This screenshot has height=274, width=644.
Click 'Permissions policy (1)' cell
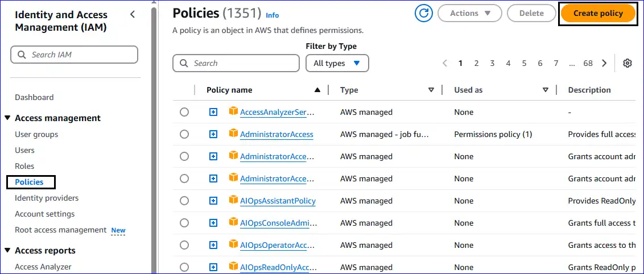pos(493,134)
